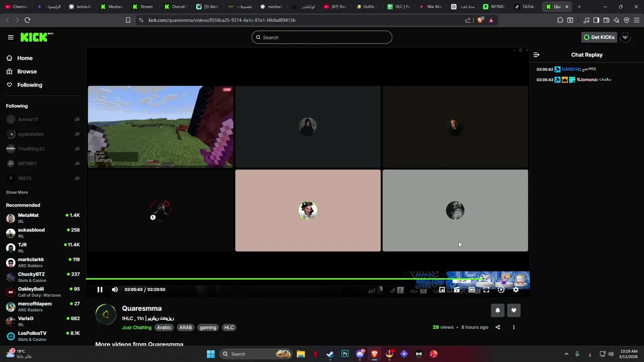This screenshot has width=644, height=362.
Task: Open Discord from taskbar
Action: coord(360,354)
